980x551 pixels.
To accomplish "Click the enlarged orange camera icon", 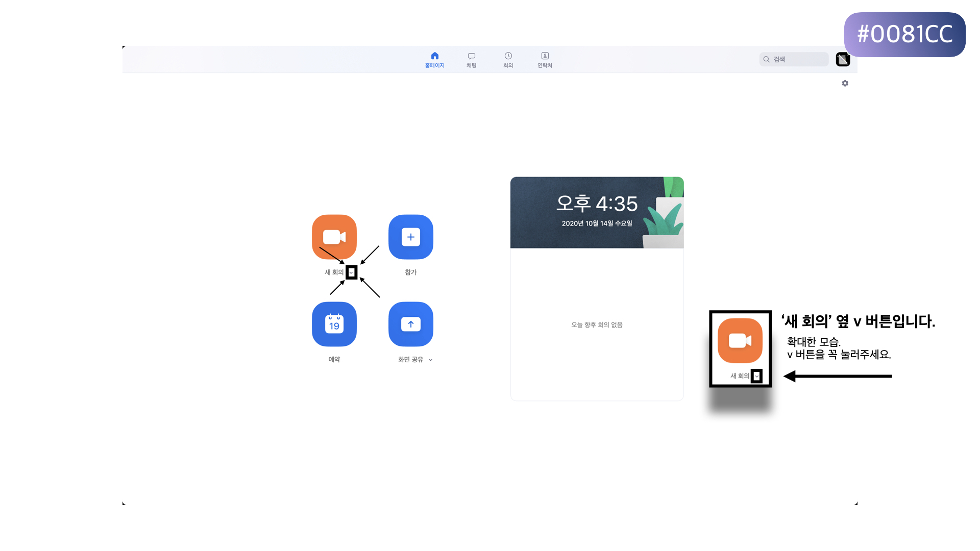I will tap(740, 340).
